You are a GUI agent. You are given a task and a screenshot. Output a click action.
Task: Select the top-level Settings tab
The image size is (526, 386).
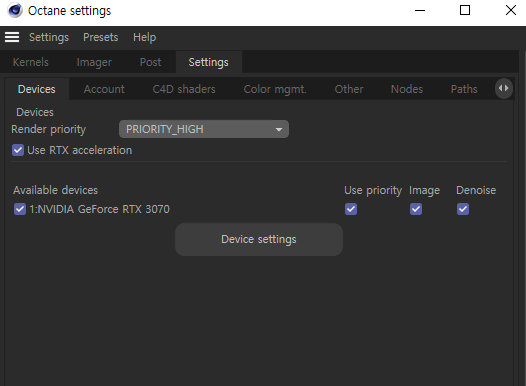(208, 62)
